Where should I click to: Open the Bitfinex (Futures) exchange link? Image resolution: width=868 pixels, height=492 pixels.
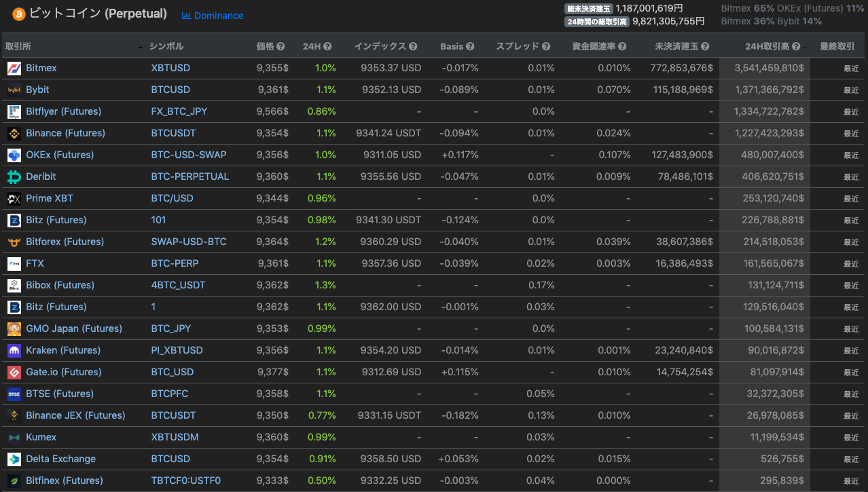(65, 480)
